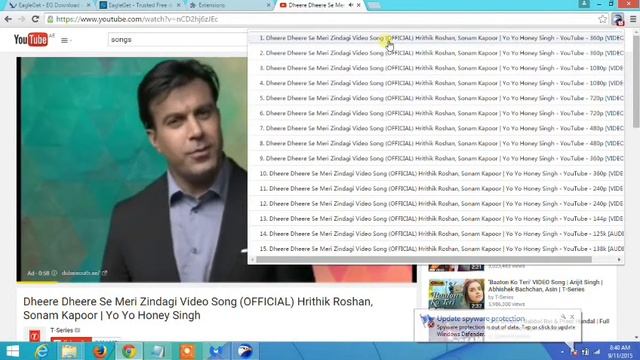The image size is (640, 360).
Task: Switch to the EagleGet - EG Download tab
Action: coord(49,5)
